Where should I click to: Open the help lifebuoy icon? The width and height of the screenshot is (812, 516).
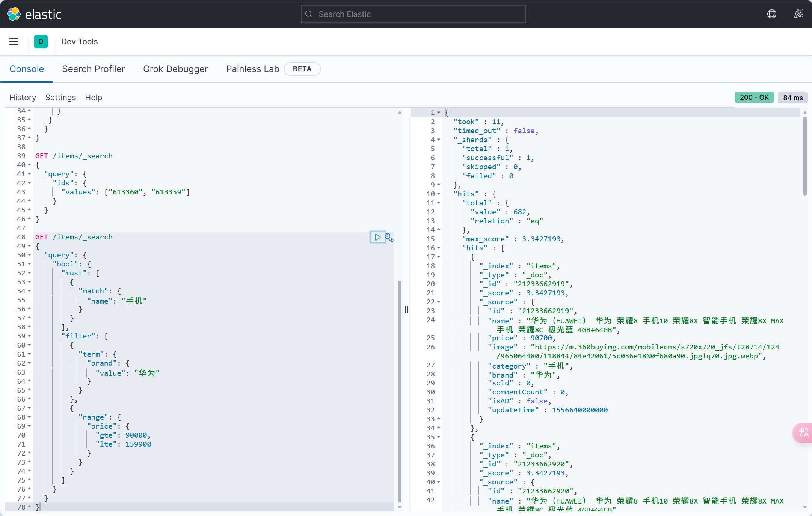(x=771, y=14)
